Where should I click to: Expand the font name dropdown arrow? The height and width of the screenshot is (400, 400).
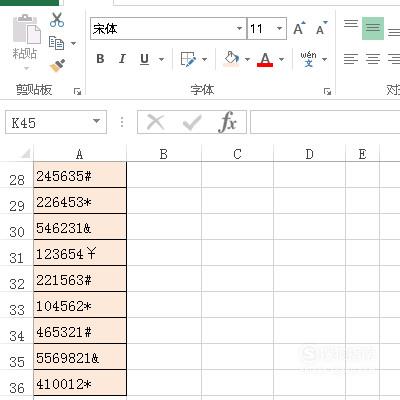coord(239,29)
